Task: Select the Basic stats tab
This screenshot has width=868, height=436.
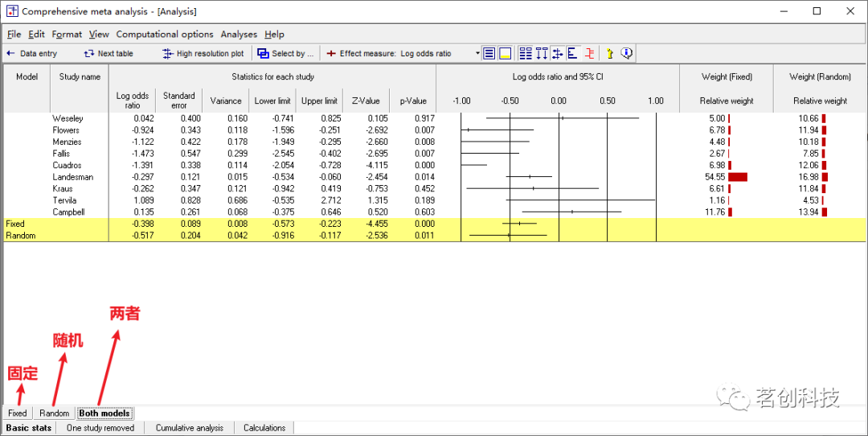Action: (x=29, y=428)
